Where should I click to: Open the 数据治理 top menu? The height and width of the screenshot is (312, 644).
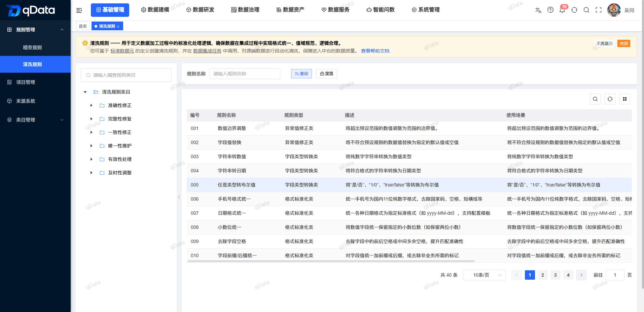point(245,10)
